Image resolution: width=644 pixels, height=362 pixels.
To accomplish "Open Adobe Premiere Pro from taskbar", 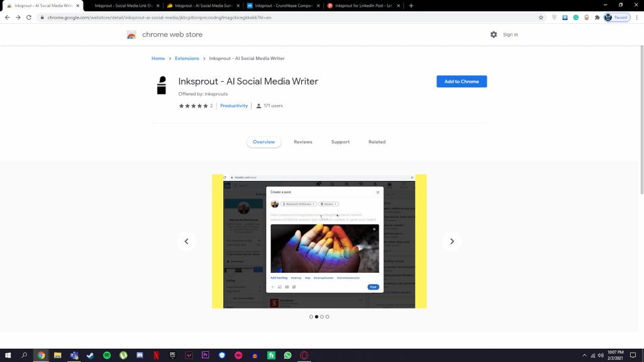I will (206, 356).
